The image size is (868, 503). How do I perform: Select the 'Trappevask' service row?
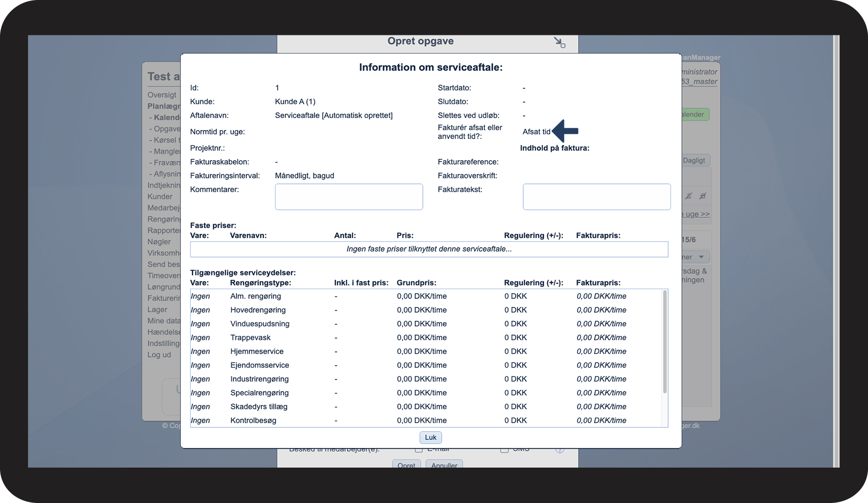click(426, 338)
